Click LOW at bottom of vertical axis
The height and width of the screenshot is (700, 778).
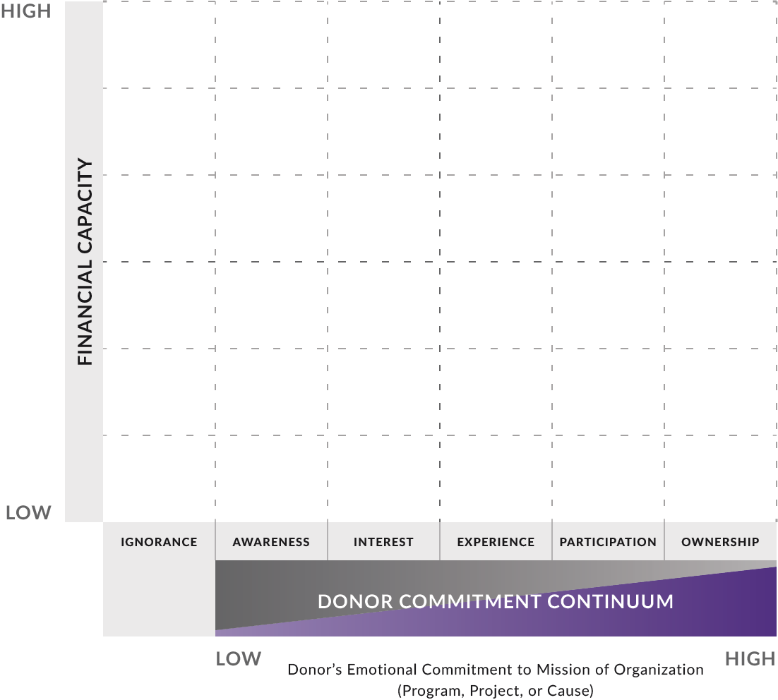[28, 512]
